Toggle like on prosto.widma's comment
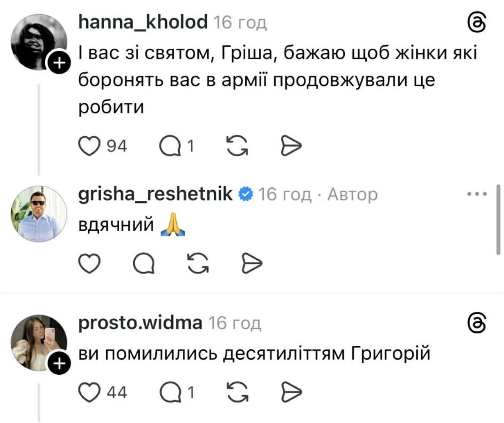The height and width of the screenshot is (423, 504). tap(89, 391)
